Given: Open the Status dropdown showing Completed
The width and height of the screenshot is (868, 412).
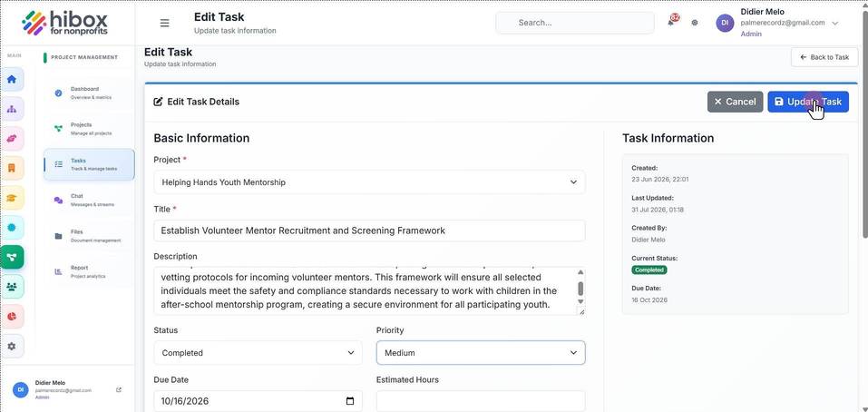Looking at the screenshot, I should tap(258, 353).
